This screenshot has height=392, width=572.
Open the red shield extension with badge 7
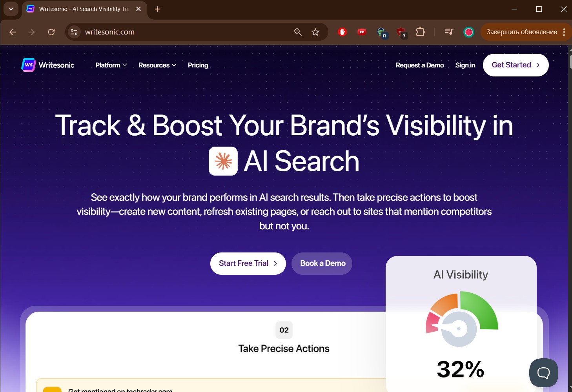(401, 33)
